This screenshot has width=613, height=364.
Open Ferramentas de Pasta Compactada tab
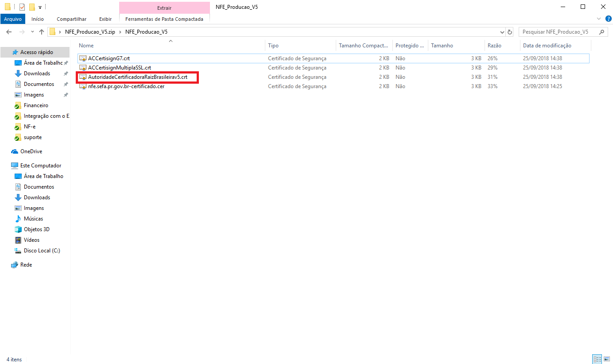164,19
